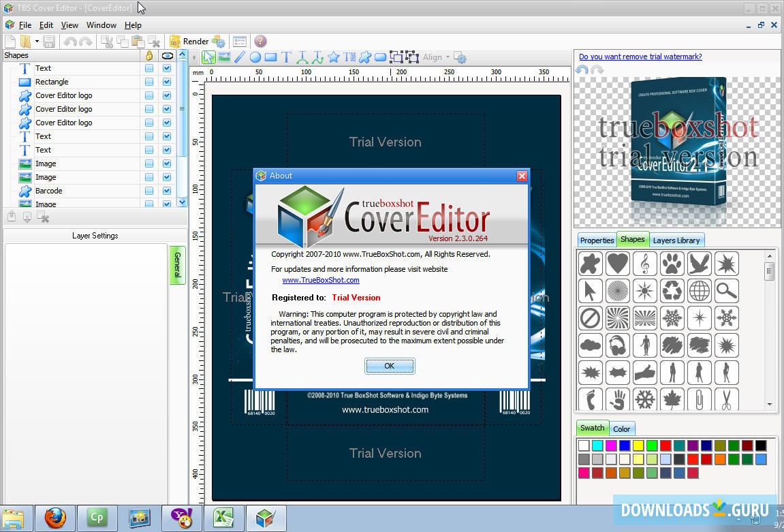The height and width of the screenshot is (532, 784).
Task: Open the Window menu
Action: (101, 25)
